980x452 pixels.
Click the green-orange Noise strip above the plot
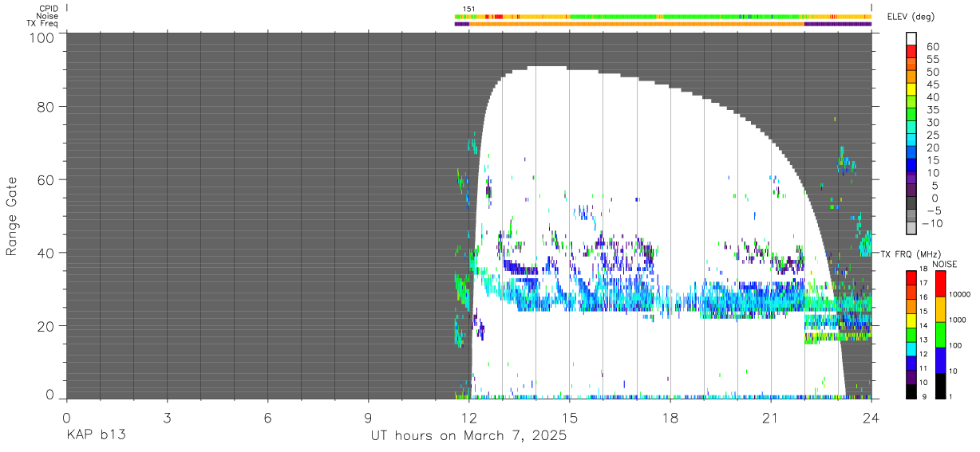pos(662,16)
